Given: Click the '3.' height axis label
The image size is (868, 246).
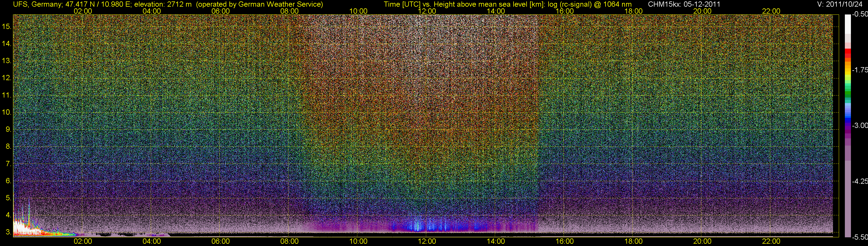Looking at the screenshot, I should [8, 232].
